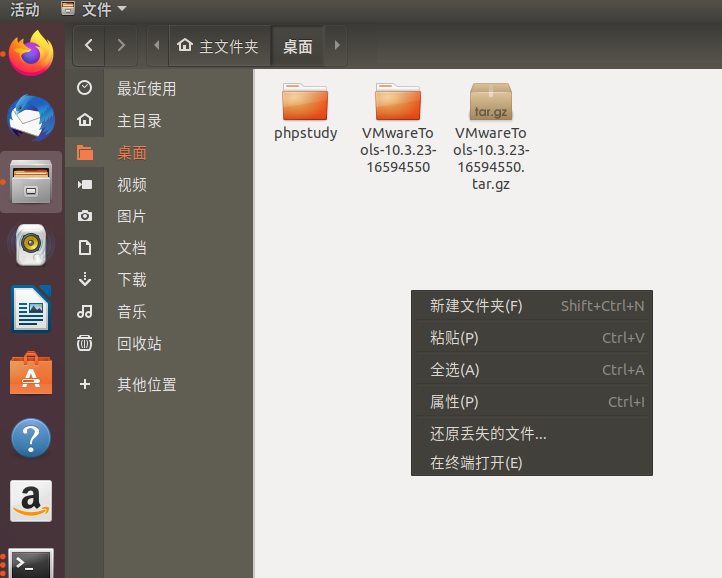The width and height of the screenshot is (722, 578).
Task: Open Rhythmbox speaker icon in dock
Action: pyautogui.click(x=31, y=245)
